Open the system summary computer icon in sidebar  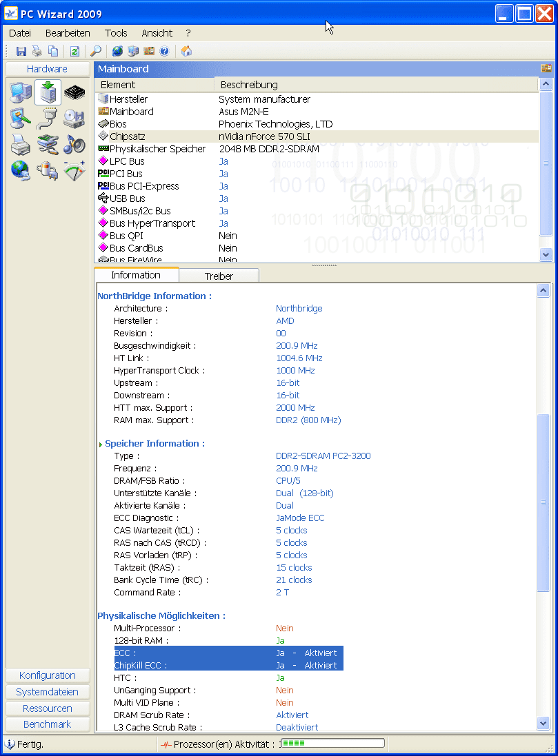(21, 92)
